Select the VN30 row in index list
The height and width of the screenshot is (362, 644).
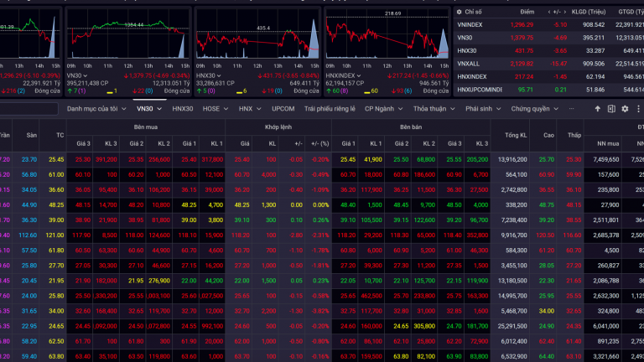coord(548,38)
